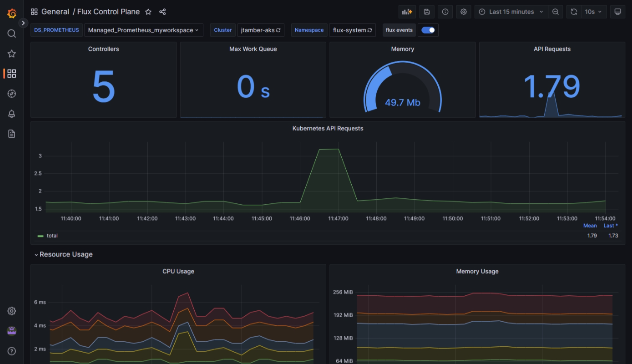Click the Add panel icon
The image size is (632, 364).
point(407,12)
